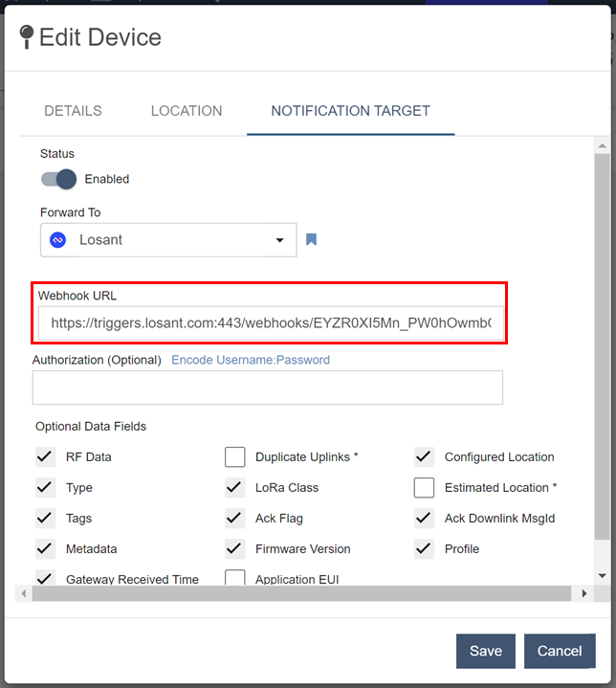
Task: Uncheck the Profile checkbox
Action: click(x=424, y=549)
